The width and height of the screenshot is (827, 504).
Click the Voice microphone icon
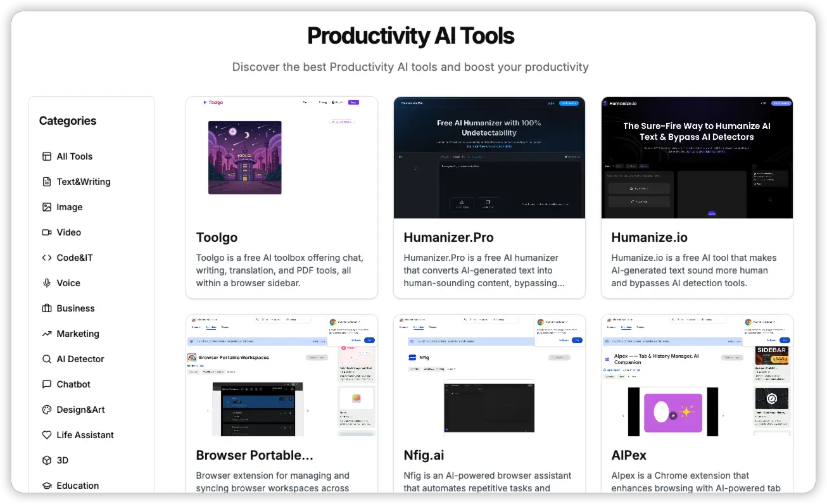tap(47, 283)
